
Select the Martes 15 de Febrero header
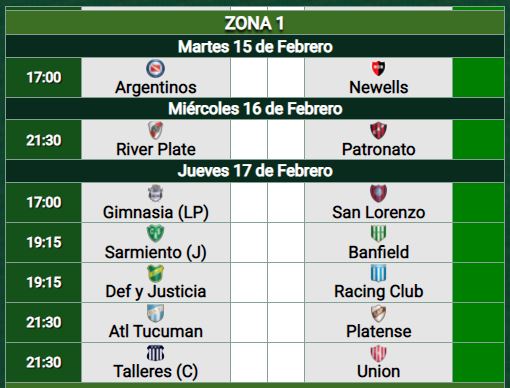(x=255, y=46)
